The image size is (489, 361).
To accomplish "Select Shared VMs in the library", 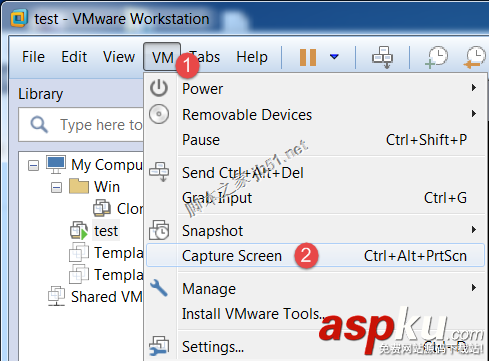I will (107, 297).
